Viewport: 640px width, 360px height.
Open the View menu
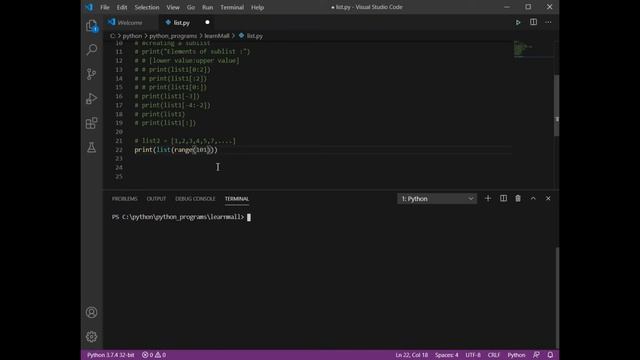(173, 7)
